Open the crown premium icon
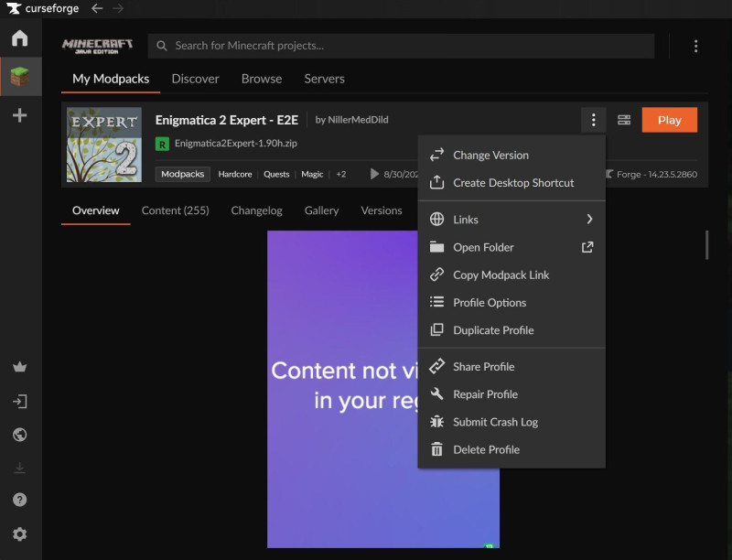732x560 pixels. click(x=19, y=367)
